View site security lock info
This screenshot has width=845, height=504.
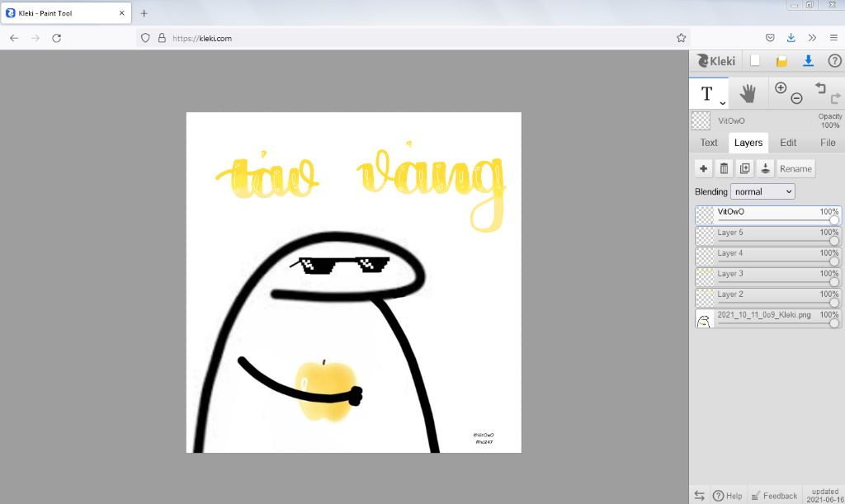tap(162, 38)
